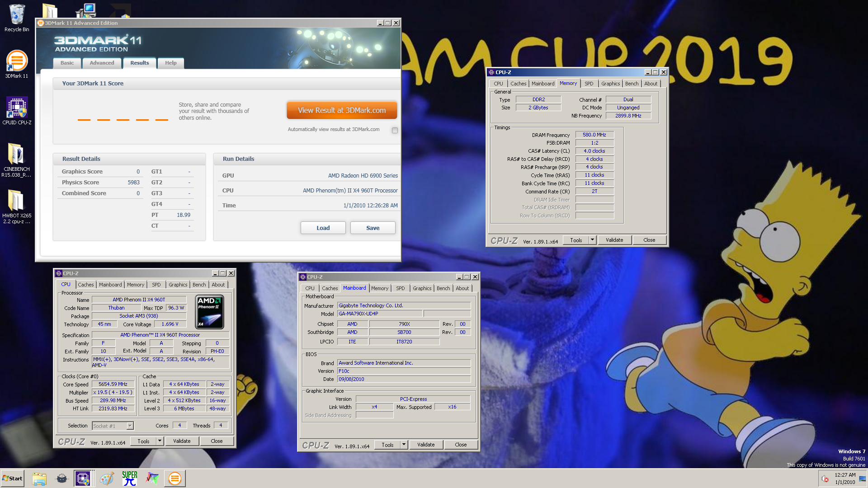Click the 3DMark 11 orange taskbar icon

(x=175, y=479)
